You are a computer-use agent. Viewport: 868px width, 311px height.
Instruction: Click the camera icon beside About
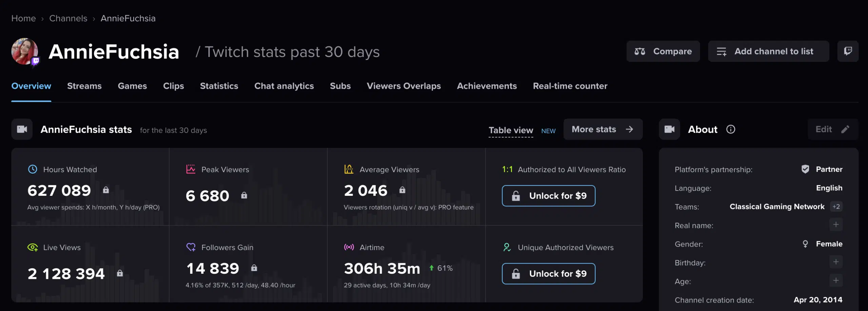tap(669, 129)
